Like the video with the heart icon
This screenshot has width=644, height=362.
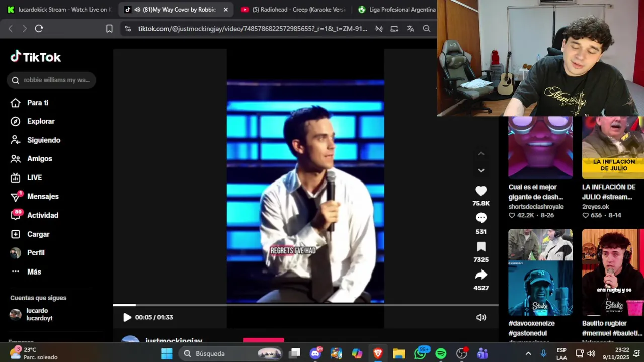pos(481,191)
